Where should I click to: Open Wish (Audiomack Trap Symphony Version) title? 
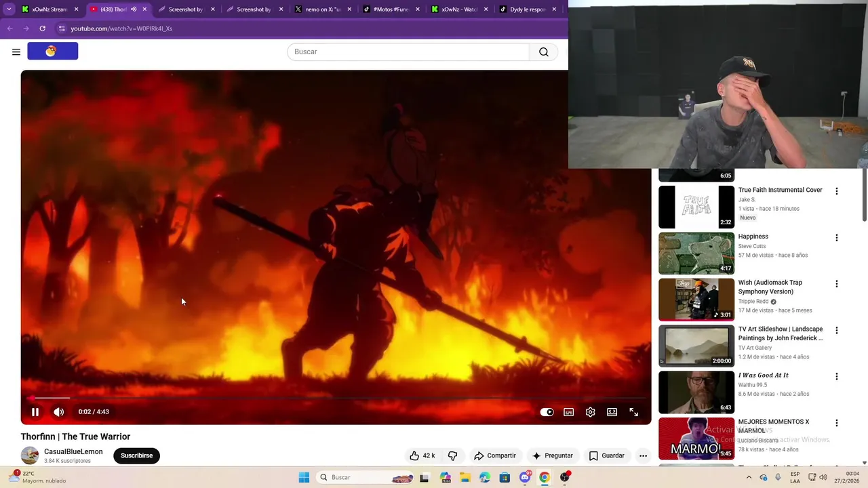(770, 287)
